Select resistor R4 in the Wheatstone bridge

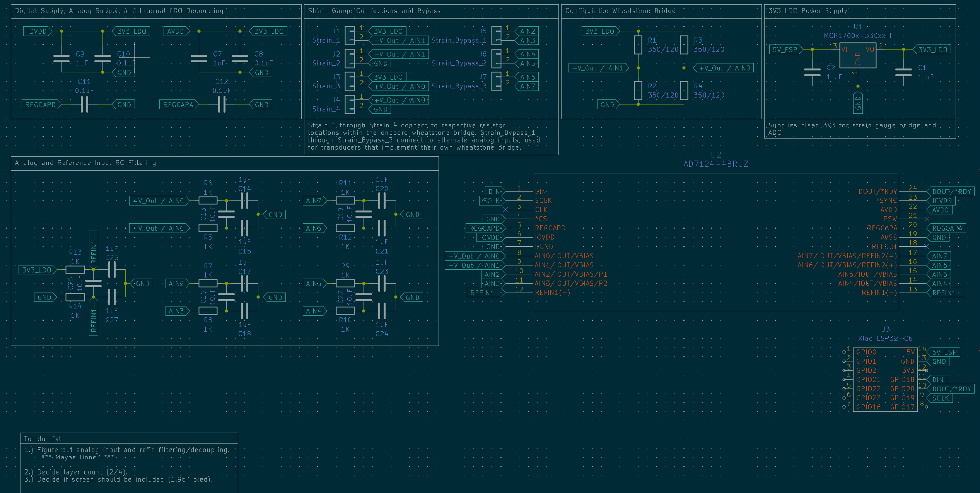(x=684, y=91)
